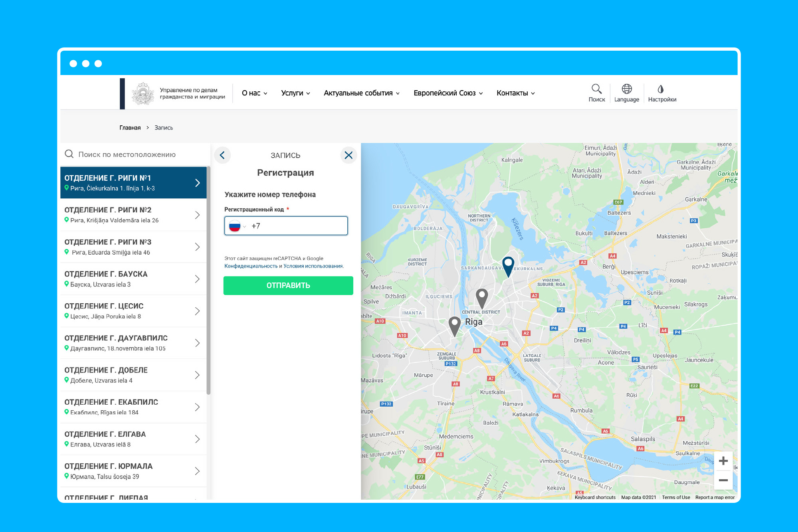
Task: Open Актуальные события menu item
Action: pyautogui.click(x=361, y=93)
